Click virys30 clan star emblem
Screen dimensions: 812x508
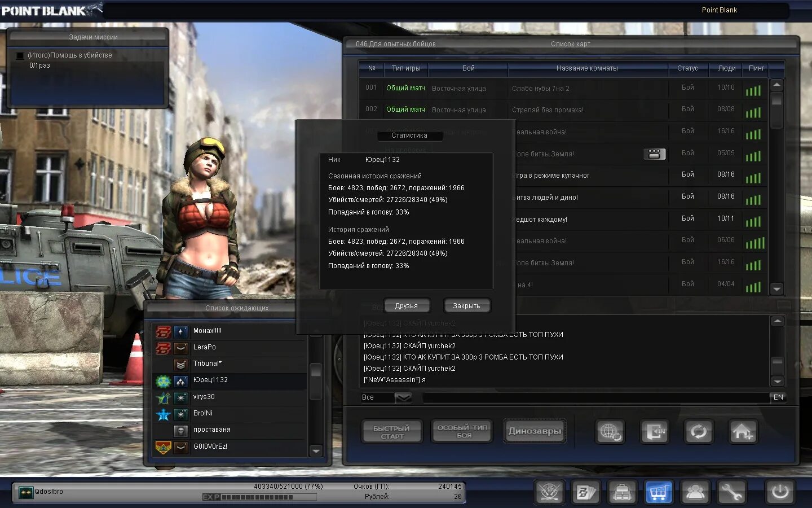tap(163, 398)
